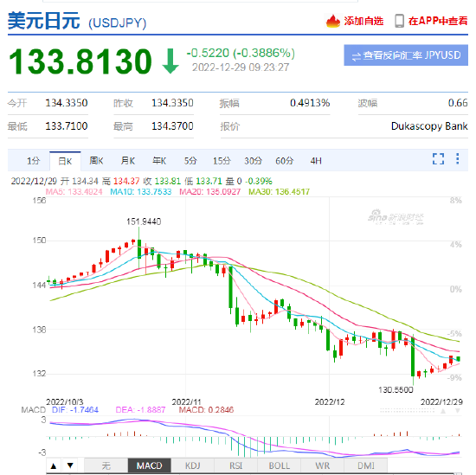476x475 pixels.
Task: Select the BOLL indicator option
Action: pos(279,465)
